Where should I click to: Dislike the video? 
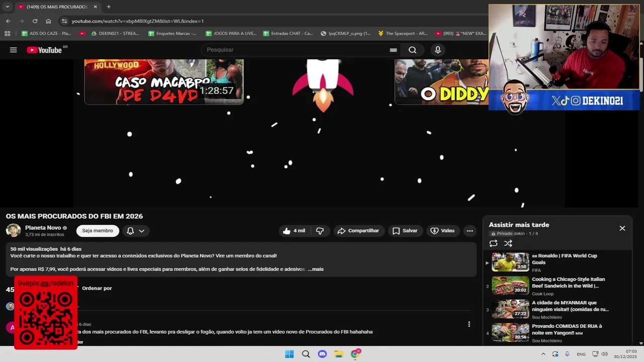pyautogui.click(x=320, y=231)
